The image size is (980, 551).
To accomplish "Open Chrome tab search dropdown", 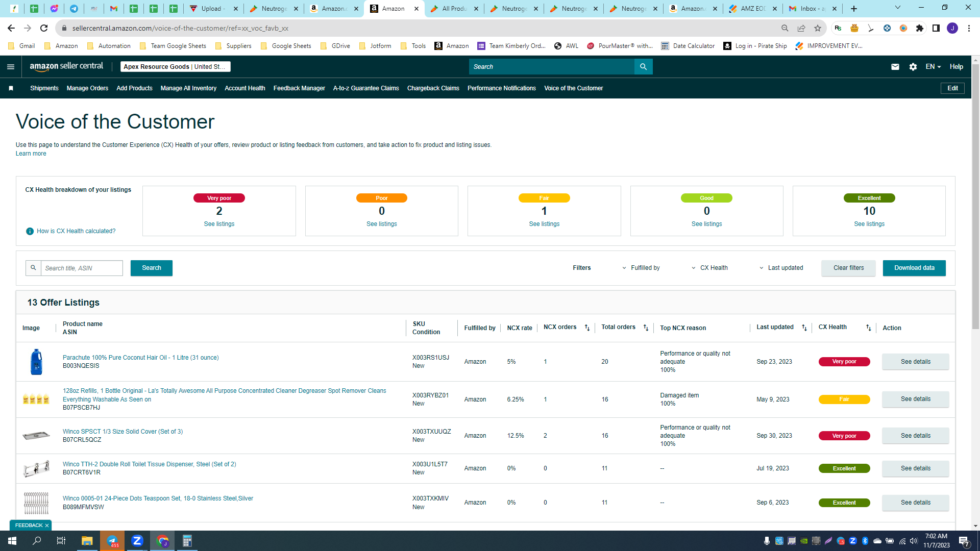I will pyautogui.click(x=898, y=8).
